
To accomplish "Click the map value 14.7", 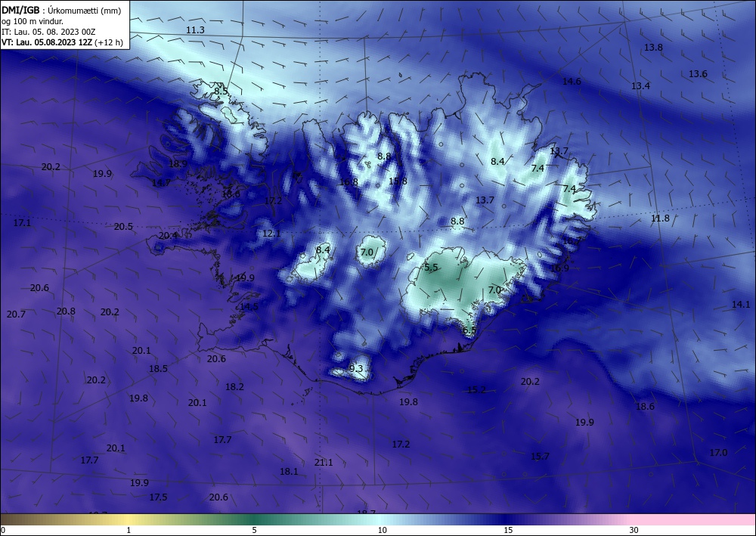I will coord(161,183).
